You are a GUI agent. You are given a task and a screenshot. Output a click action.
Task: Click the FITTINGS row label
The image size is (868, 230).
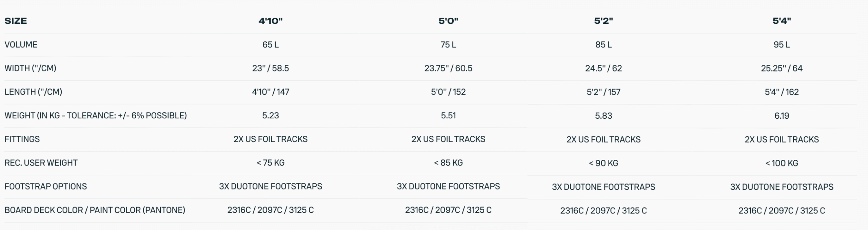tap(22, 139)
